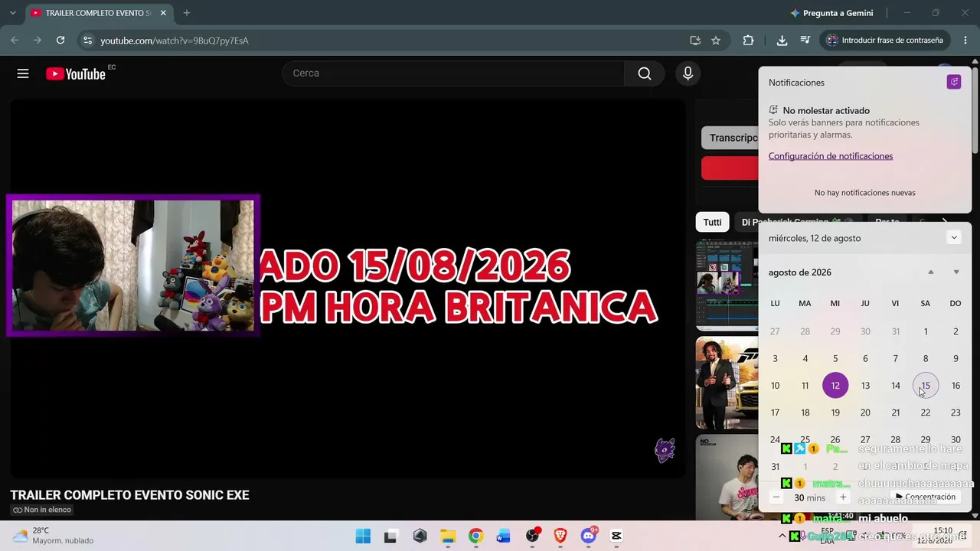Select today, 12, in the calendar
The image size is (980, 551).
point(835,386)
